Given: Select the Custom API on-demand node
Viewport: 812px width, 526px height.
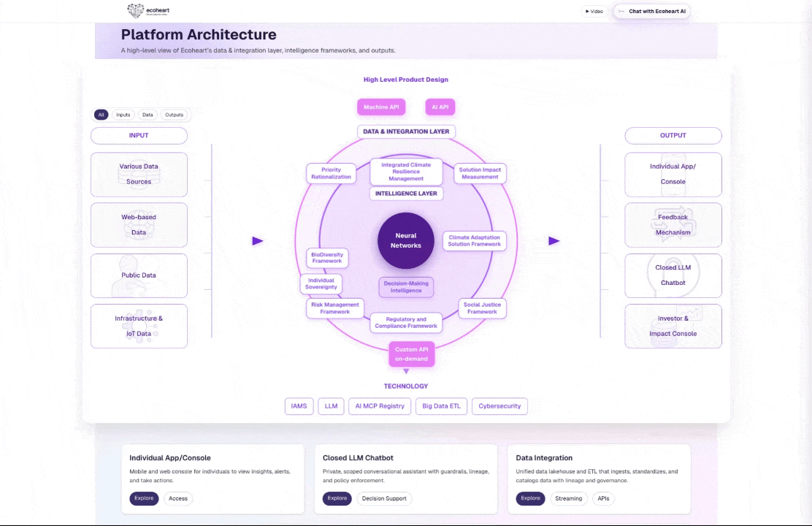Looking at the screenshot, I should click(x=411, y=354).
